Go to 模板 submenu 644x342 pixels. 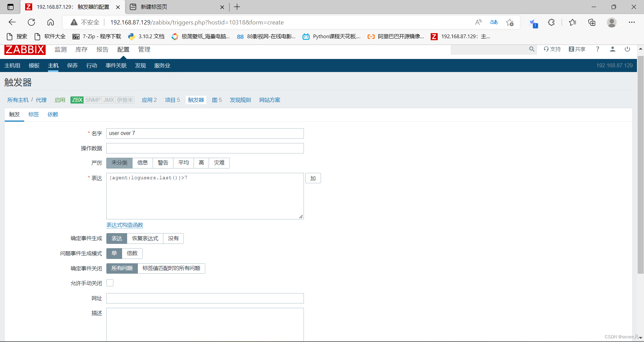[x=34, y=66]
